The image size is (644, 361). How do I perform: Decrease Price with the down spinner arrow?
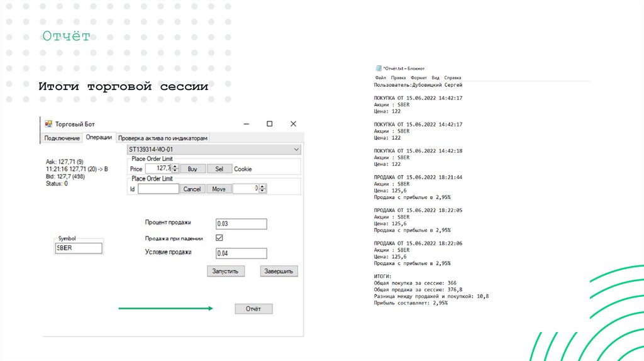coord(175,171)
